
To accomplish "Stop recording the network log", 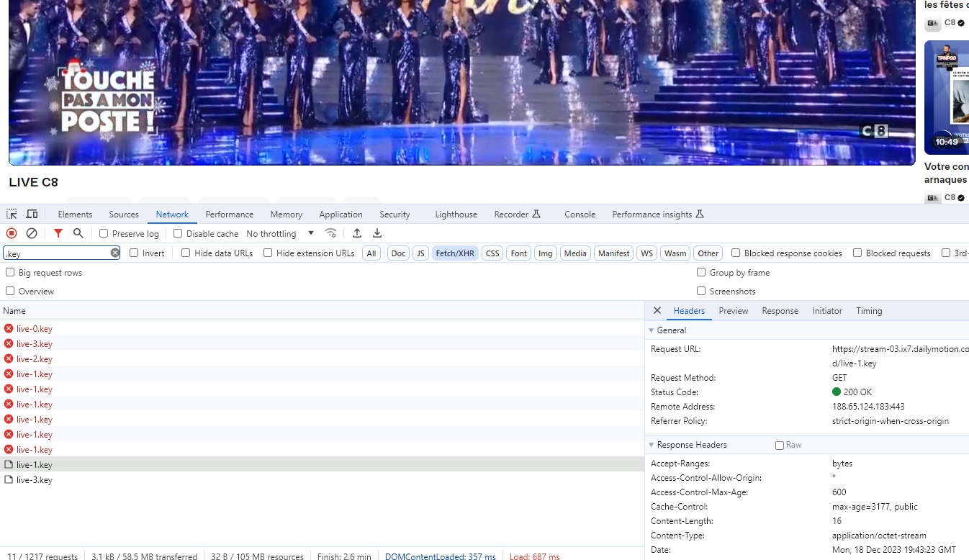I will (11, 233).
